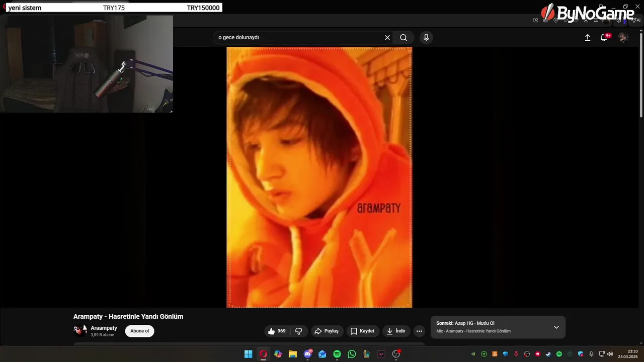Open WhatsApp from the taskbar

pyautogui.click(x=352, y=354)
